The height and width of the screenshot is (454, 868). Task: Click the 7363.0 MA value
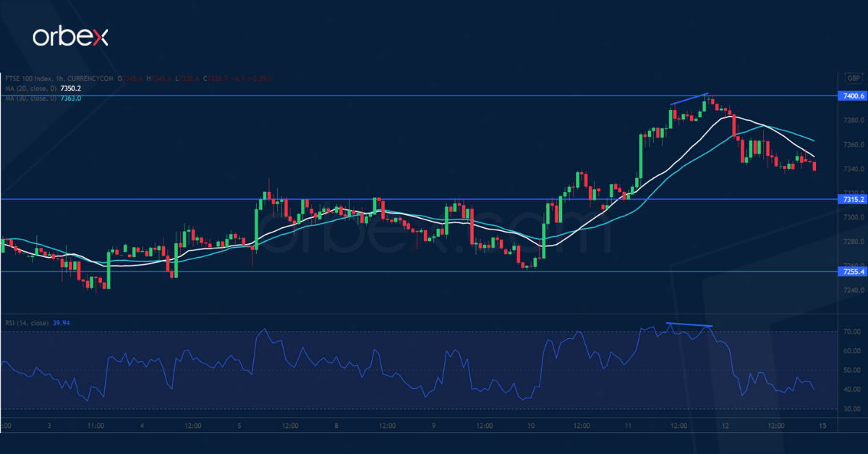(x=70, y=98)
